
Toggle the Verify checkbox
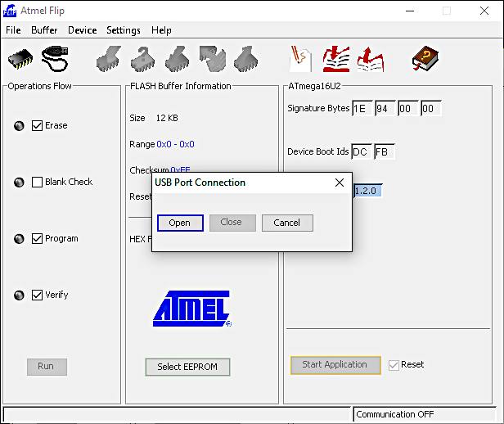(37, 295)
